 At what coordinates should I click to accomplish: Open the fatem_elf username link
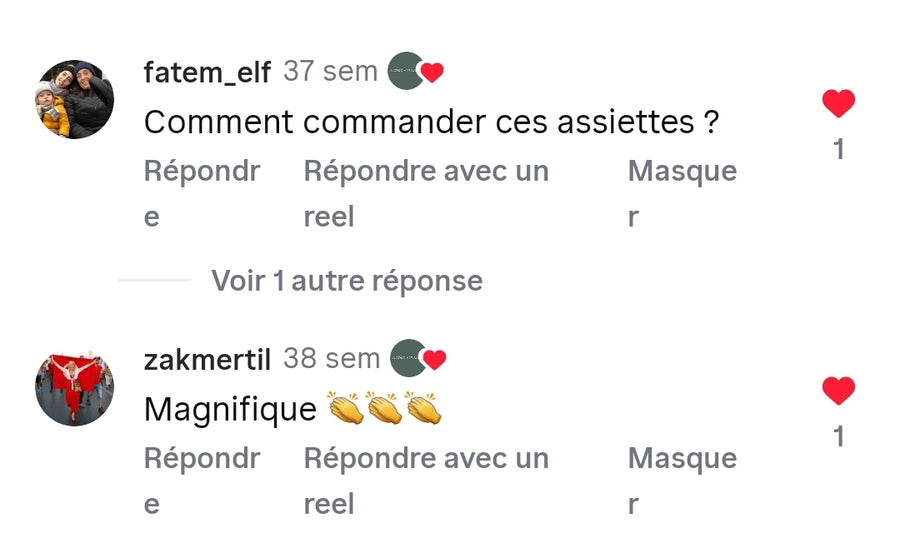[207, 72]
